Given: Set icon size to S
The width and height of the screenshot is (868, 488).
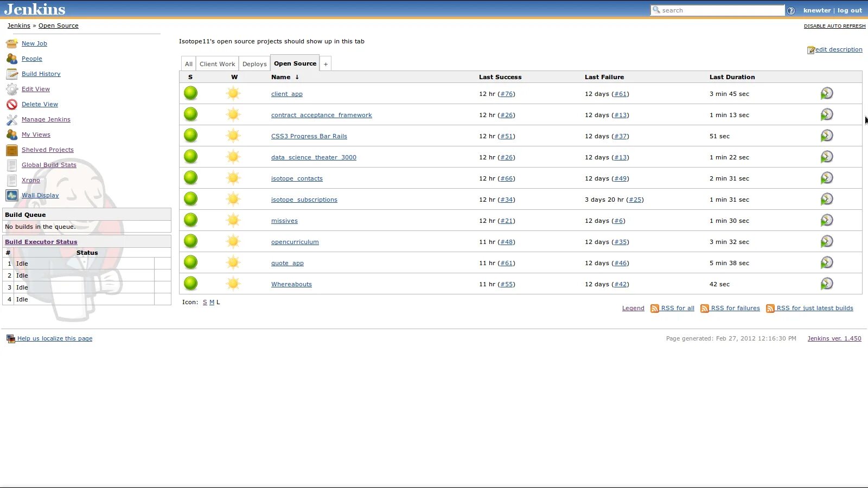Looking at the screenshot, I should tap(205, 302).
